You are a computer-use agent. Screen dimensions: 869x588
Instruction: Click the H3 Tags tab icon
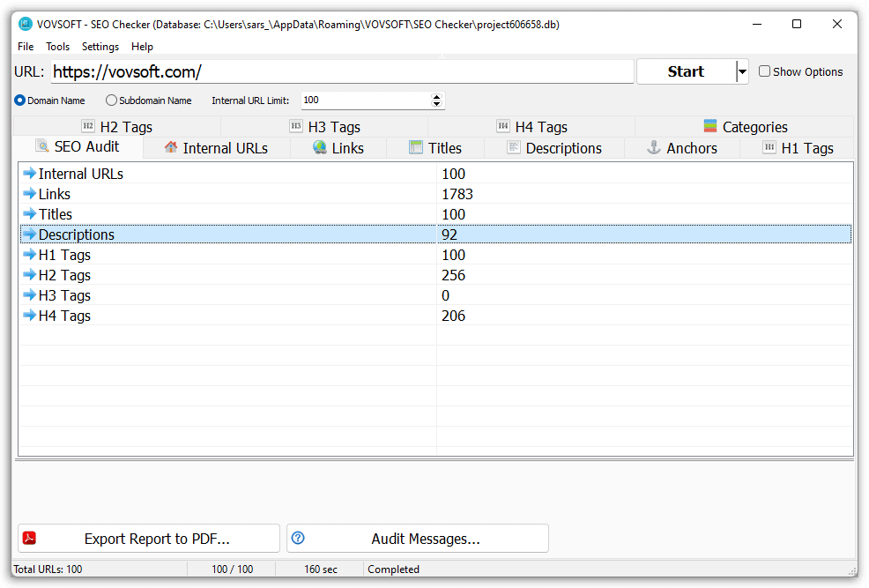[x=296, y=126]
